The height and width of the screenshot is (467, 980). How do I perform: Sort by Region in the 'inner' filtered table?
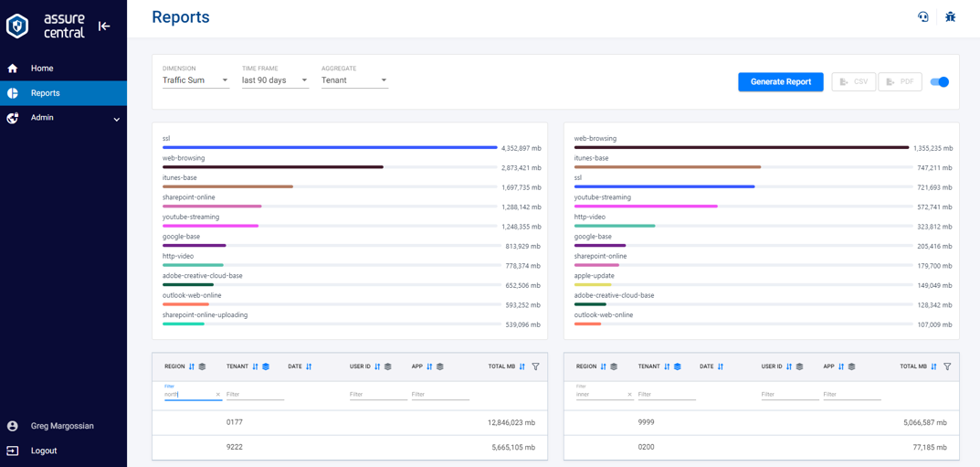point(603,366)
